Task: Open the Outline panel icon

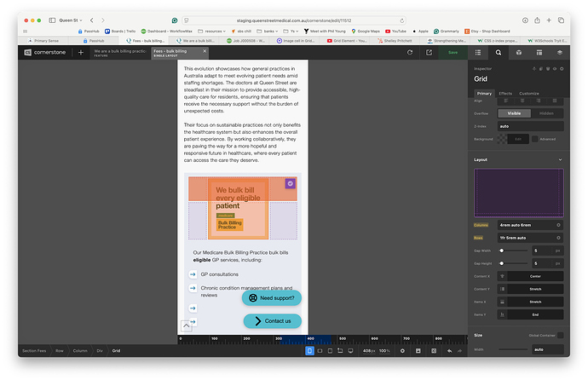Action: 476,52
